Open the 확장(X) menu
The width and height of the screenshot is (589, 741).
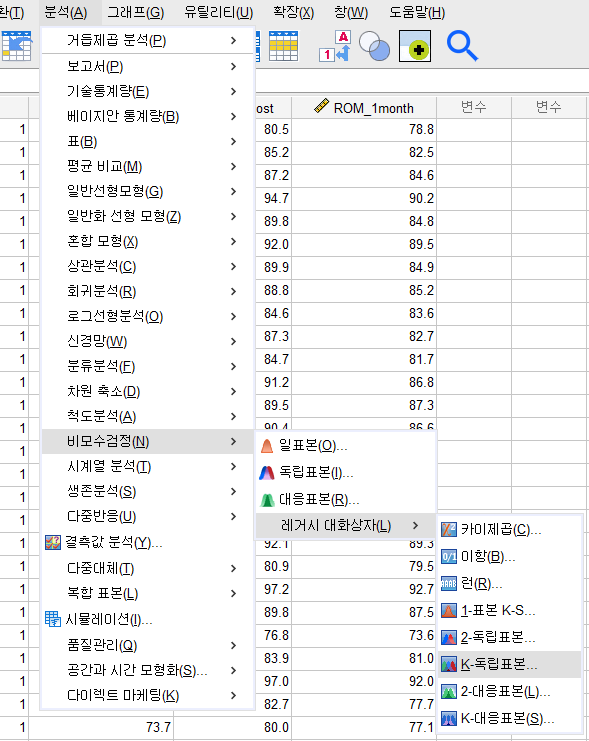click(x=294, y=12)
